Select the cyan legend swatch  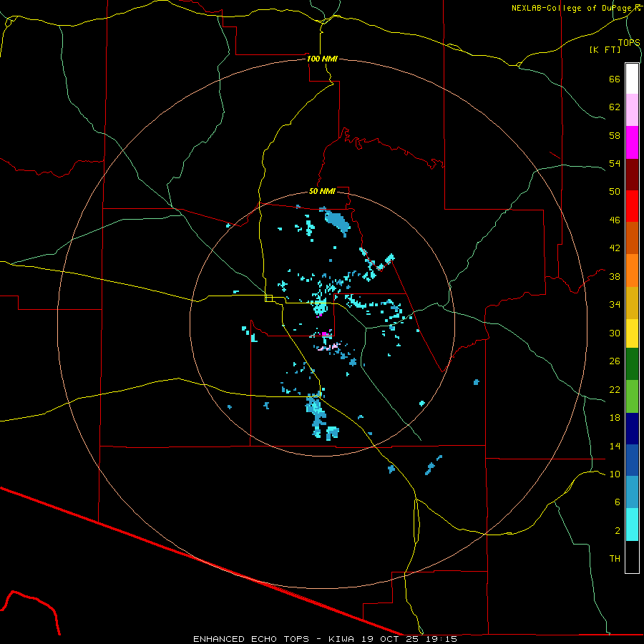click(x=632, y=525)
